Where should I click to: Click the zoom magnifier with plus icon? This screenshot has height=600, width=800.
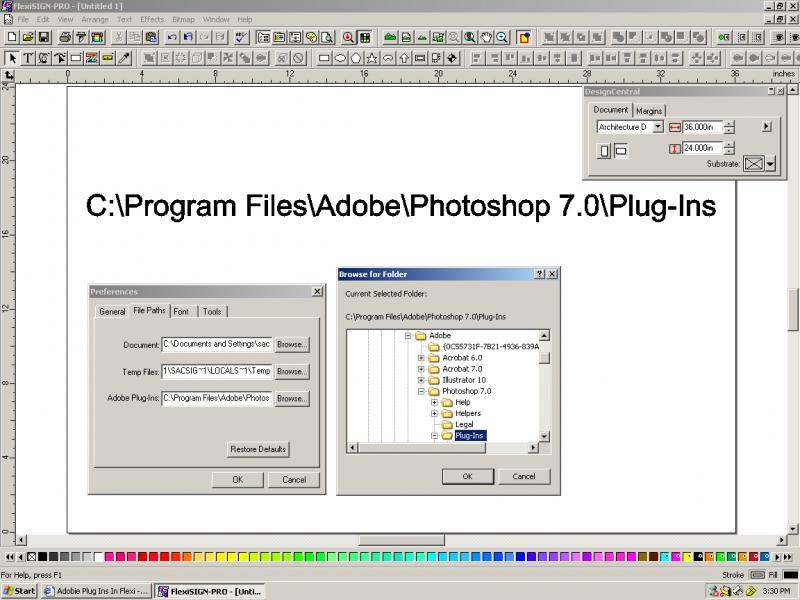[502, 37]
